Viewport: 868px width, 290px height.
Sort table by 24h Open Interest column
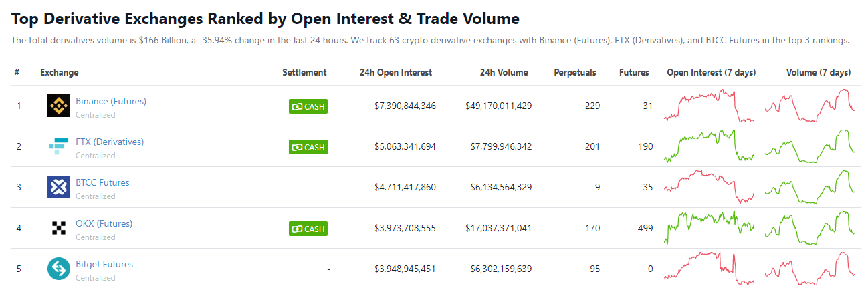click(x=396, y=72)
